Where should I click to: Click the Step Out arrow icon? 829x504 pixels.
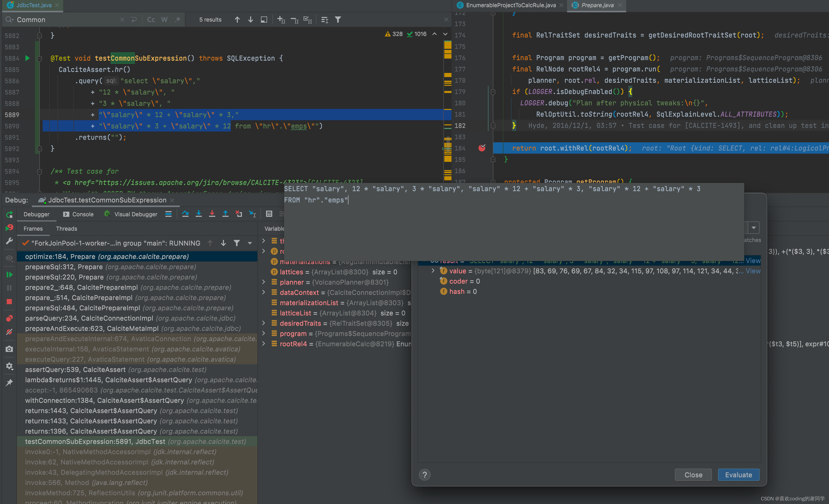click(x=225, y=214)
